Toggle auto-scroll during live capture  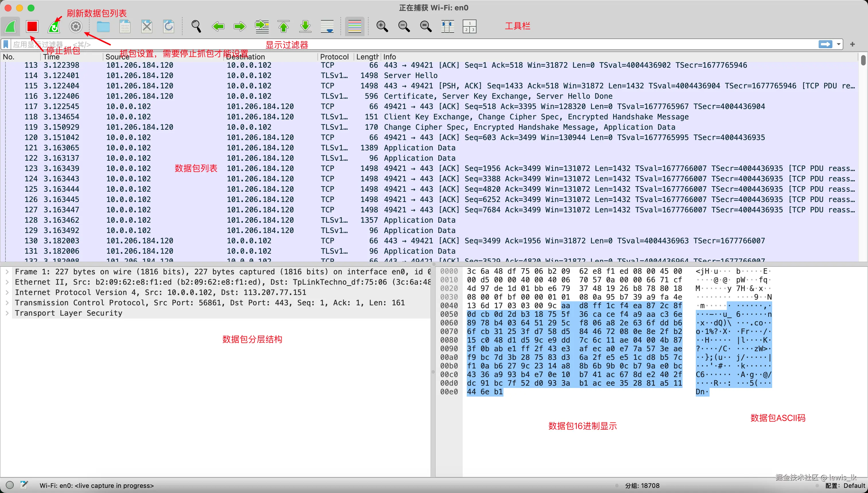coord(327,26)
